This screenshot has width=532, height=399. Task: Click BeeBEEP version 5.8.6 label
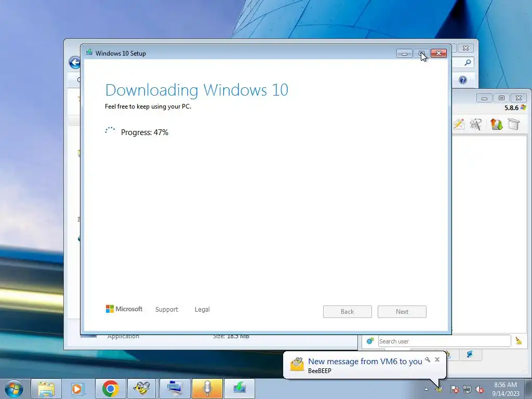(511, 108)
